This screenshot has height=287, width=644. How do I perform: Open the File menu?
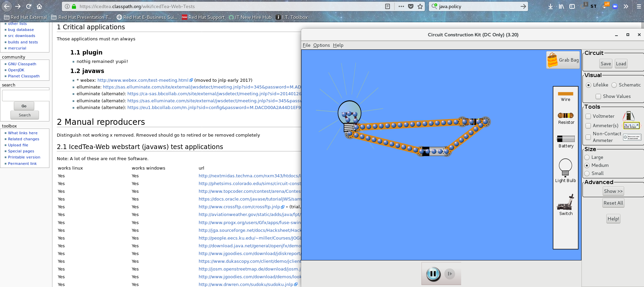[306, 45]
